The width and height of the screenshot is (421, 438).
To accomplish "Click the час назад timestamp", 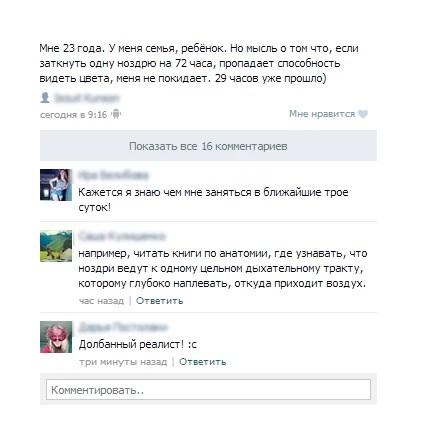I will tap(101, 301).
